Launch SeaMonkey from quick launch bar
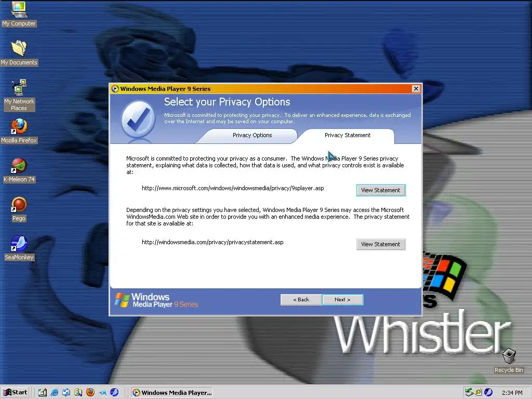This screenshot has height=399, width=532. (114, 392)
